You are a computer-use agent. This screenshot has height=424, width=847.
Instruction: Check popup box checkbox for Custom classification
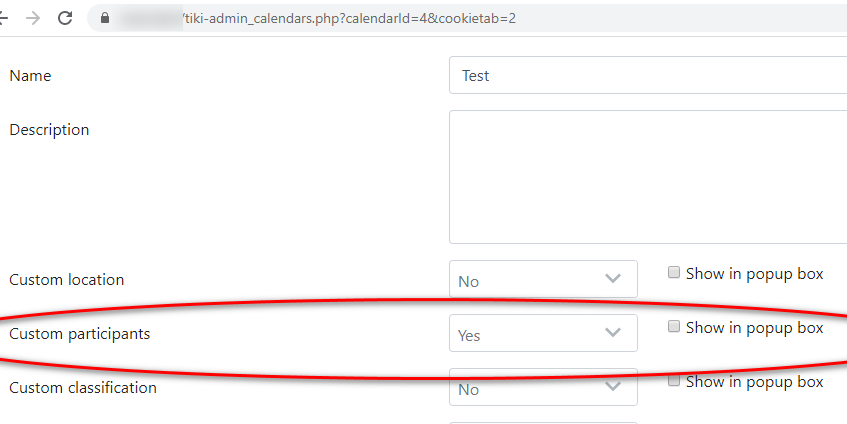[673, 380]
